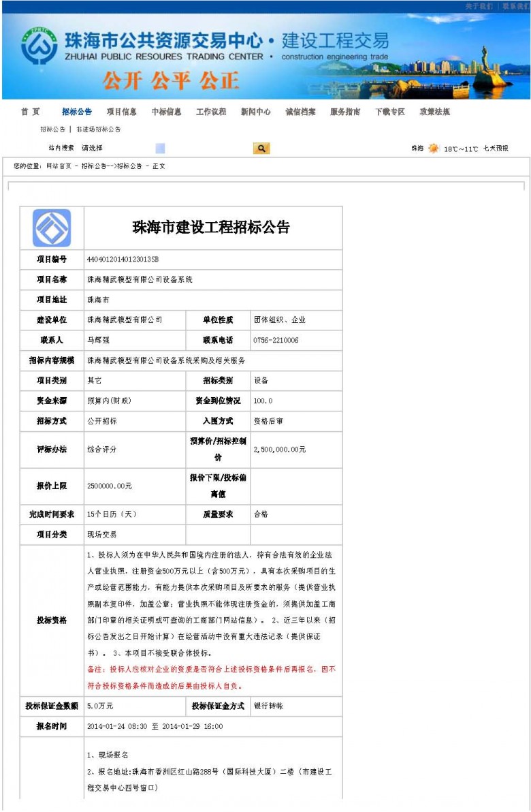Click the Zhuhai trading center logo
531x812 pixels.
[x=39, y=47]
